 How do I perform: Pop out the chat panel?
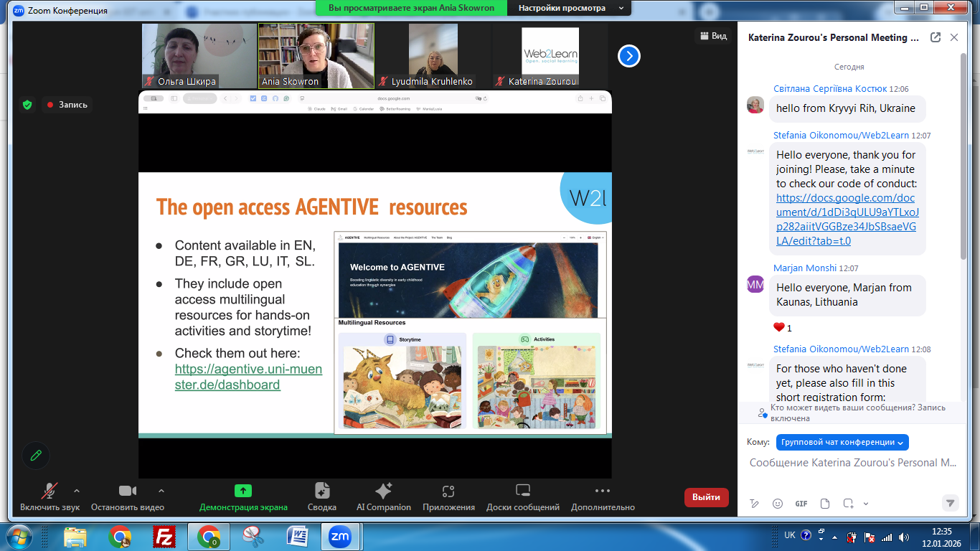[x=936, y=37]
